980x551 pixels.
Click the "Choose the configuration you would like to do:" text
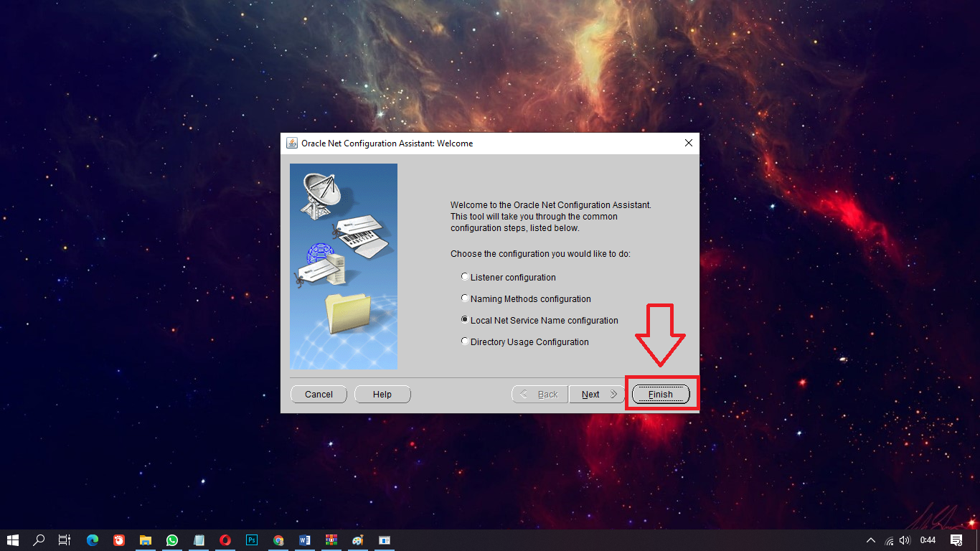point(540,254)
